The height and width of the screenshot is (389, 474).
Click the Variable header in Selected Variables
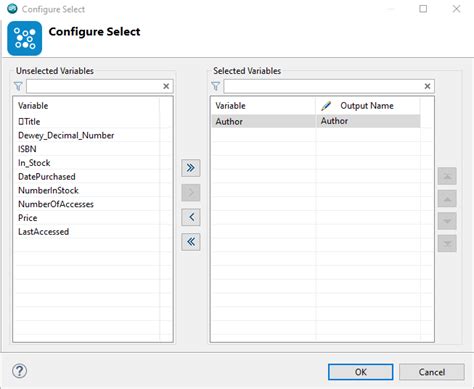(x=263, y=106)
